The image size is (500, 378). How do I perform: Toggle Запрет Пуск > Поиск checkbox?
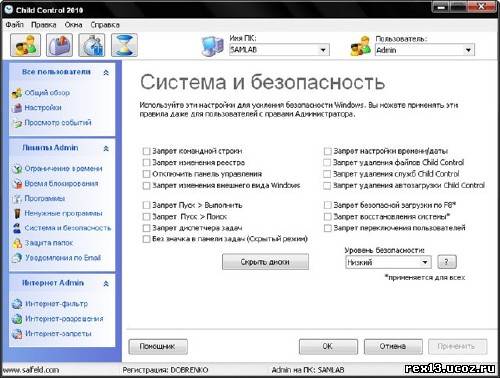(146, 217)
